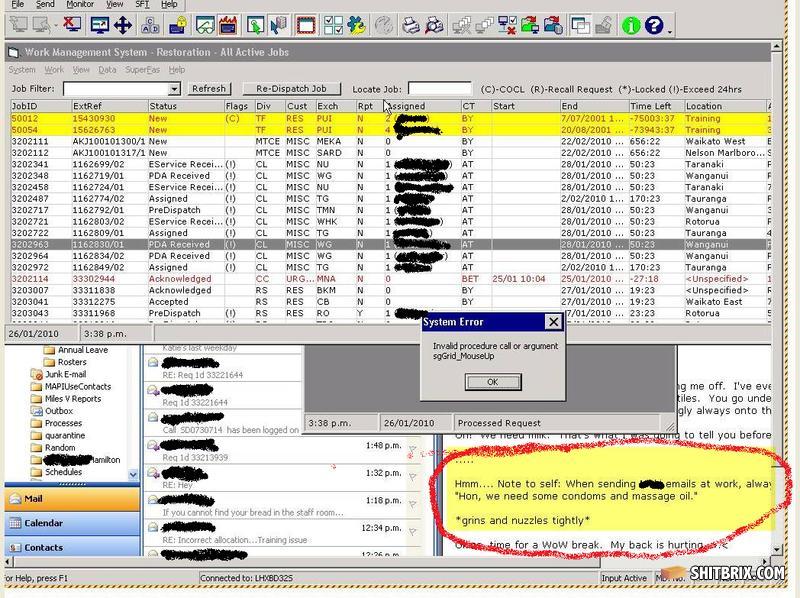This screenshot has height=598, width=800.
Task: Flag the 1:48 p.m. email
Action: [x=413, y=449]
